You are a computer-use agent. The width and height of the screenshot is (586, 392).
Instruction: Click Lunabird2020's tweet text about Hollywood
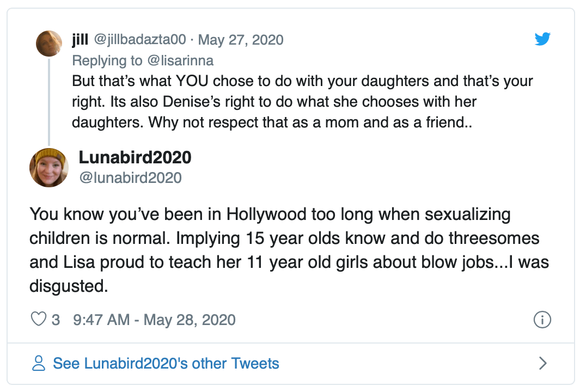click(289, 250)
